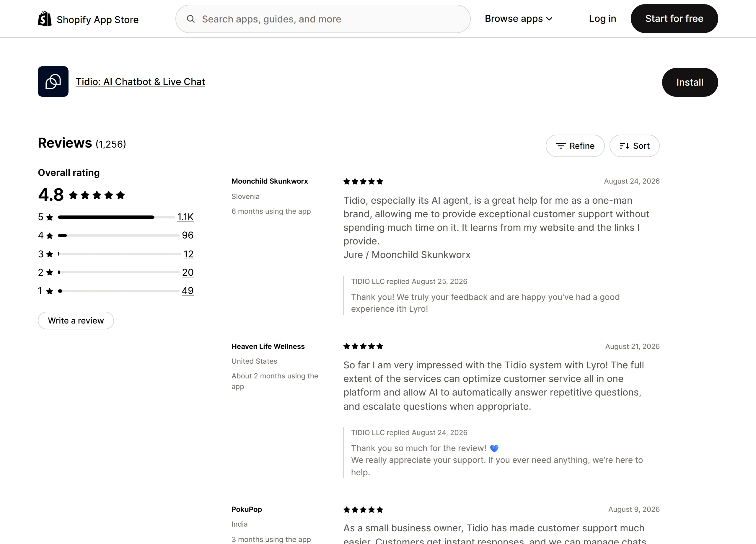Filter reviews by 1.1K five-star count
The height and width of the screenshot is (544, 756).
(x=185, y=217)
